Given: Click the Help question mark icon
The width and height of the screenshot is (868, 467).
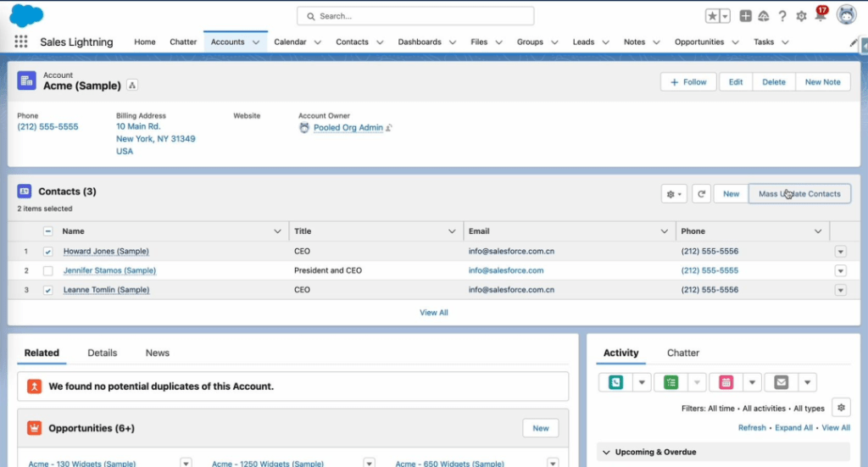Looking at the screenshot, I should coord(782,16).
